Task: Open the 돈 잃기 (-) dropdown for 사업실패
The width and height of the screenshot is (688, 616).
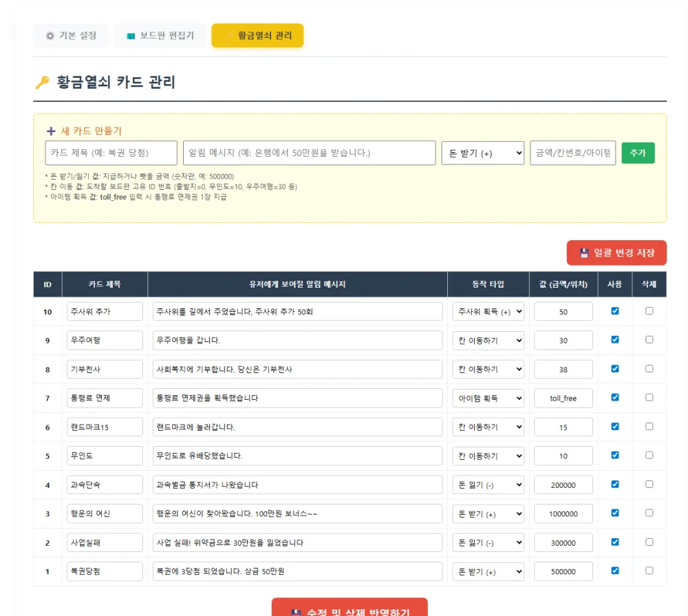Action: click(488, 542)
